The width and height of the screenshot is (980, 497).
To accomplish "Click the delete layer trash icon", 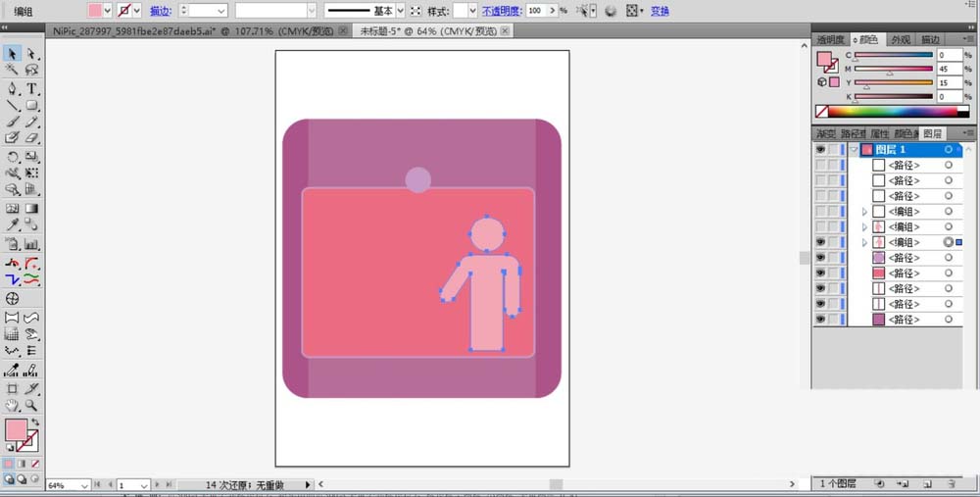I will click(x=951, y=483).
